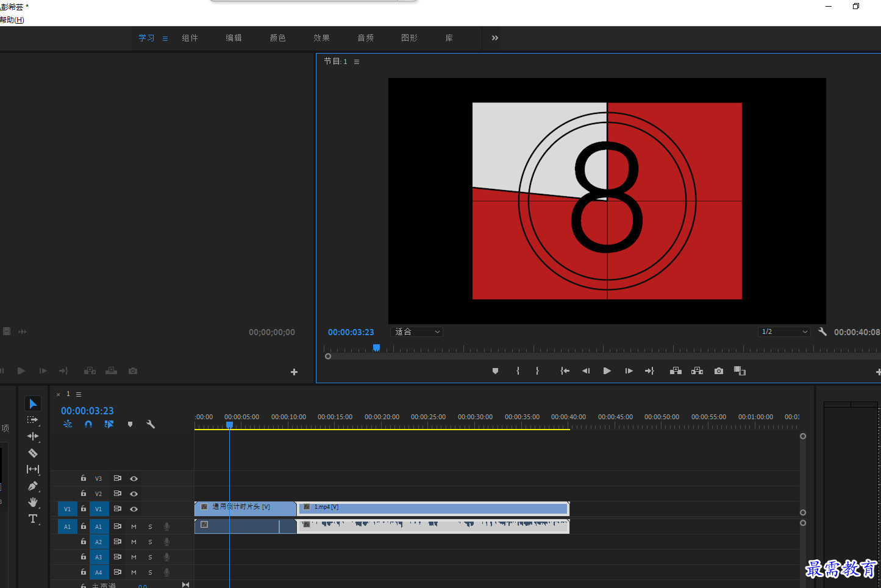Viewport: 881px width, 588px height.
Task: Click the program monitor timecode 00:00:03:23
Action: 351,332
